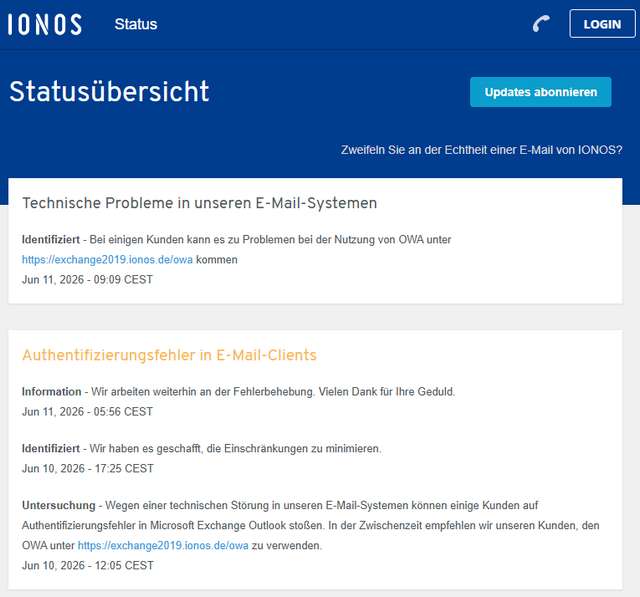Select timestamp 'Jun 11, 2026 - 09:09 CEST'
640x597 pixels.
coord(87,280)
